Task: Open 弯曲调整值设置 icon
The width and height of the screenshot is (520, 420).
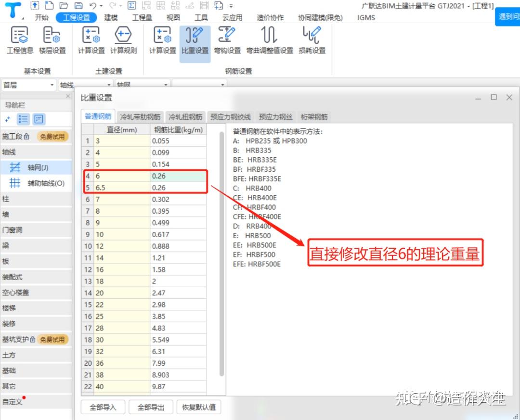Action: [x=269, y=40]
